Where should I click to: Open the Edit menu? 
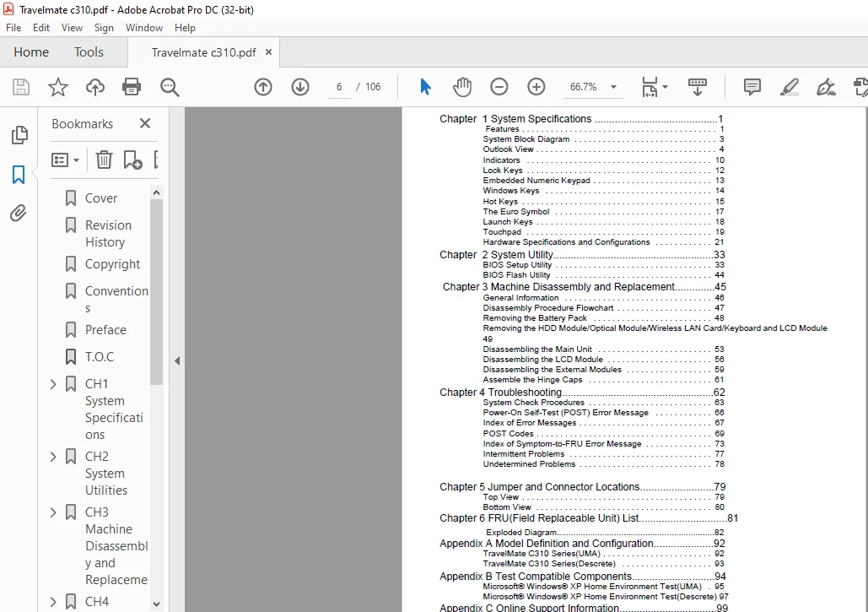pyautogui.click(x=41, y=28)
